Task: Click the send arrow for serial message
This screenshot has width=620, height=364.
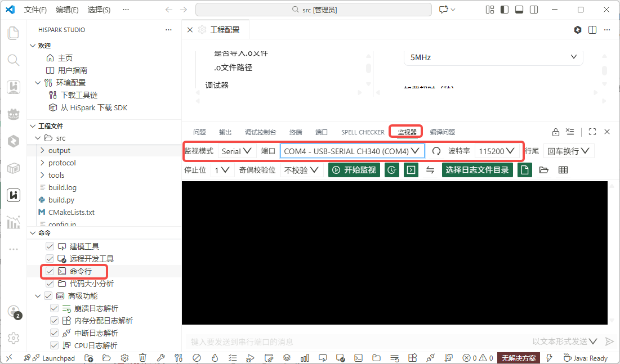Action: point(609,341)
